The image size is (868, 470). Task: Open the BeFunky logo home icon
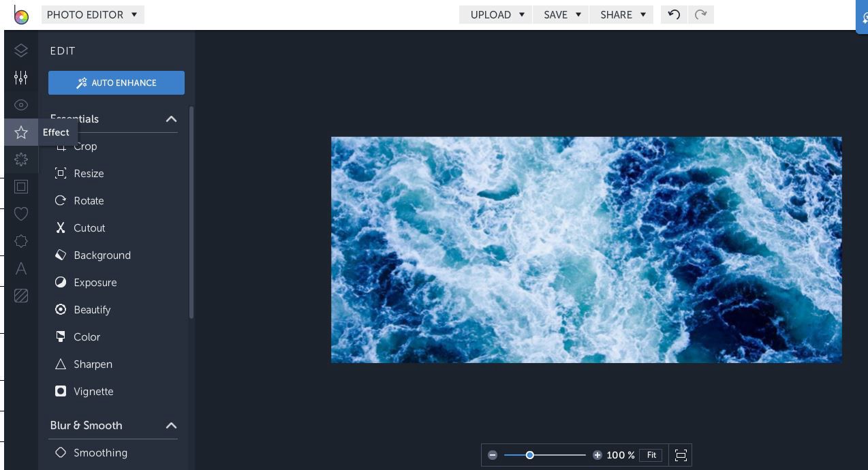click(x=21, y=15)
